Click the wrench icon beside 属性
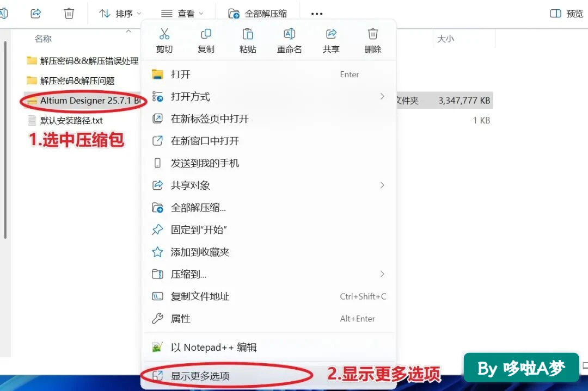Screen dimensions: 588x391 (x=157, y=319)
